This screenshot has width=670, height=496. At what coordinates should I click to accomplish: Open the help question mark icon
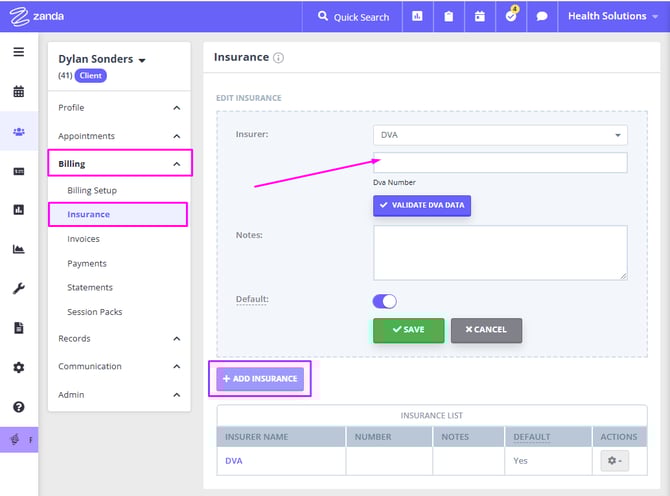click(x=18, y=407)
